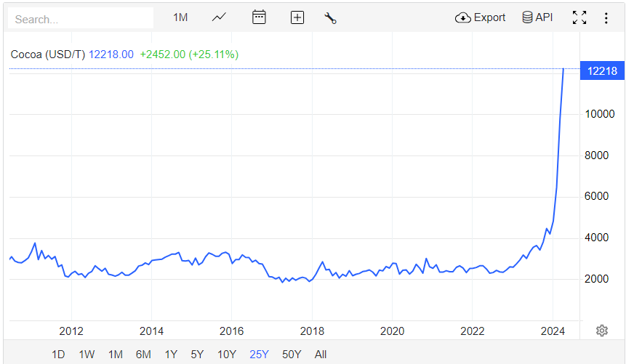The height and width of the screenshot is (364, 626).
Task: Click the Search input field
Action: (81, 18)
